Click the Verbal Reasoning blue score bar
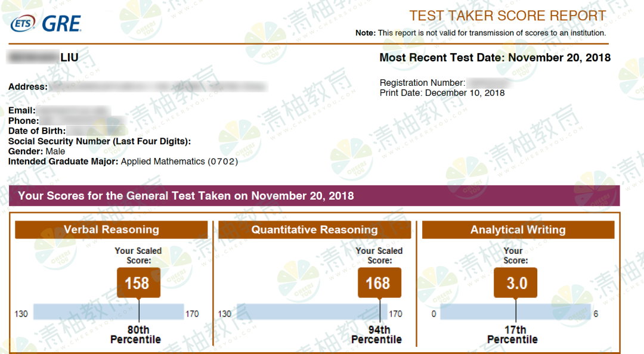Screen dimensions: 644x354 point(109,312)
